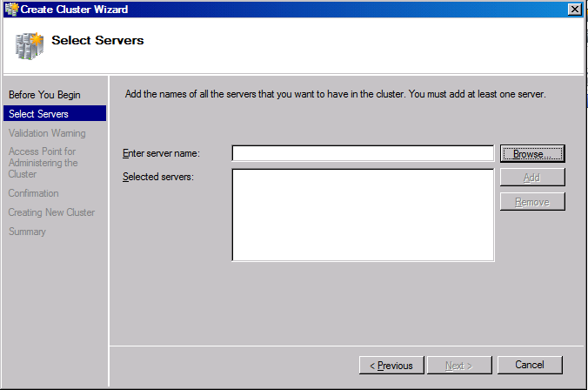Click the instruction text about adding servers

(x=335, y=94)
